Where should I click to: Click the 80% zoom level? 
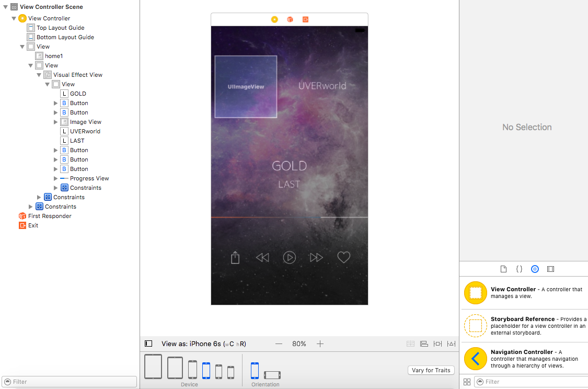[x=299, y=344]
